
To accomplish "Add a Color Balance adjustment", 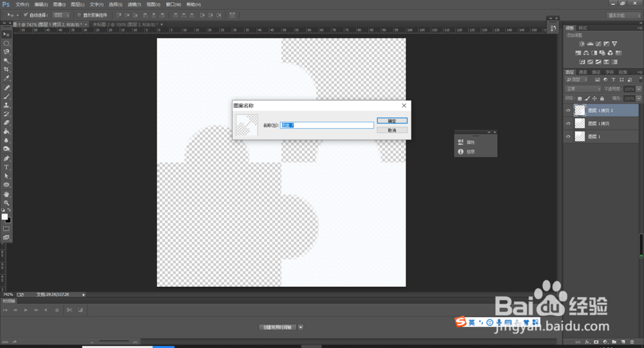I will (586, 53).
